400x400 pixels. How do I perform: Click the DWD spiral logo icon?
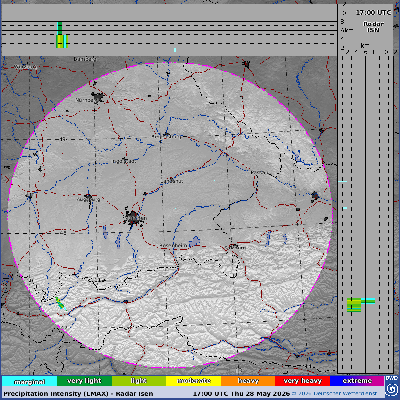[x=391, y=388]
